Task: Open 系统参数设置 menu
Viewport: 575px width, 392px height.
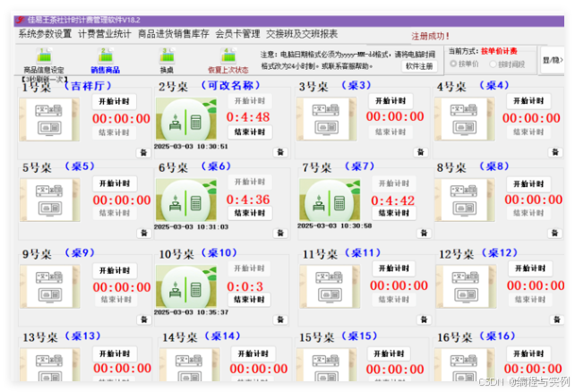Action: [45, 34]
